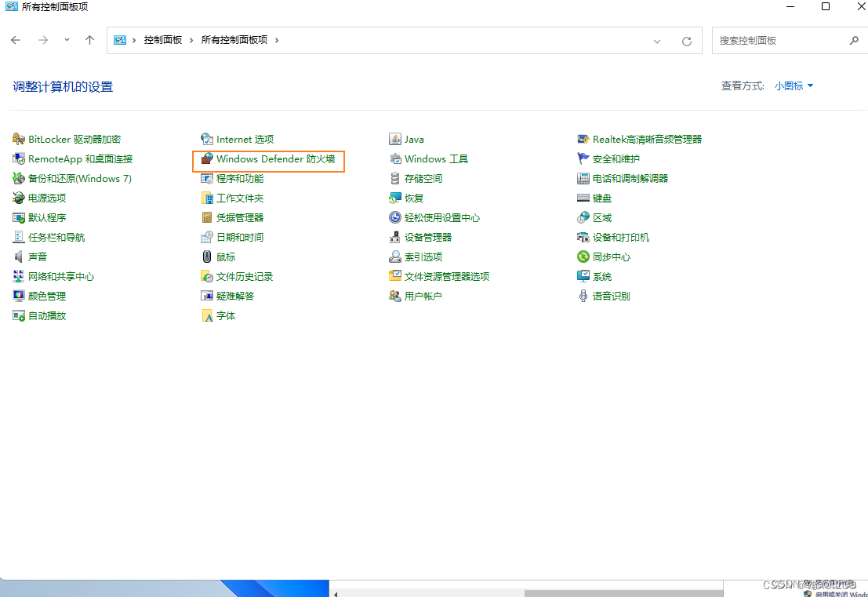
Task: Click the 声音 speaker icon
Action: (x=18, y=257)
